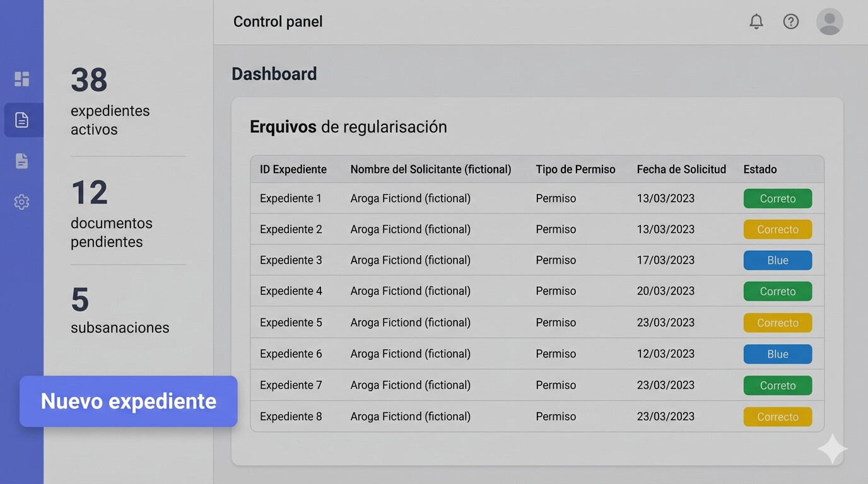Select the Expediente 4 cell

[291, 291]
